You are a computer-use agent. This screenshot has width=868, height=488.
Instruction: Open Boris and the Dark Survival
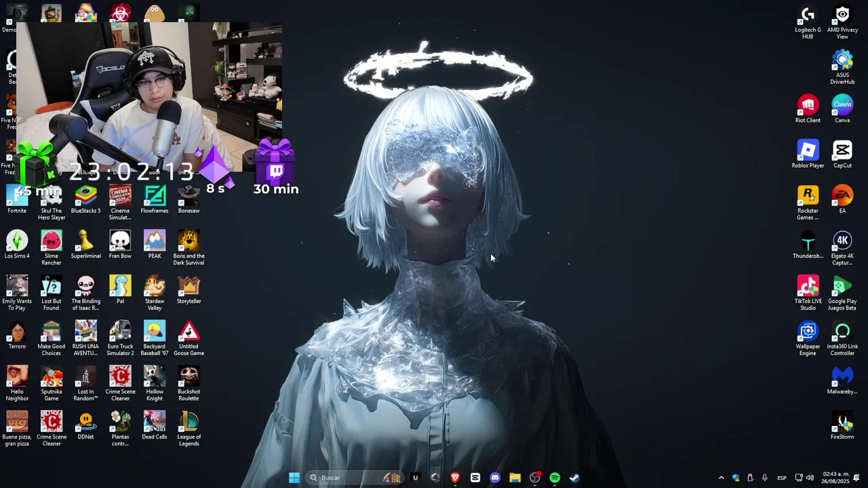click(x=189, y=247)
